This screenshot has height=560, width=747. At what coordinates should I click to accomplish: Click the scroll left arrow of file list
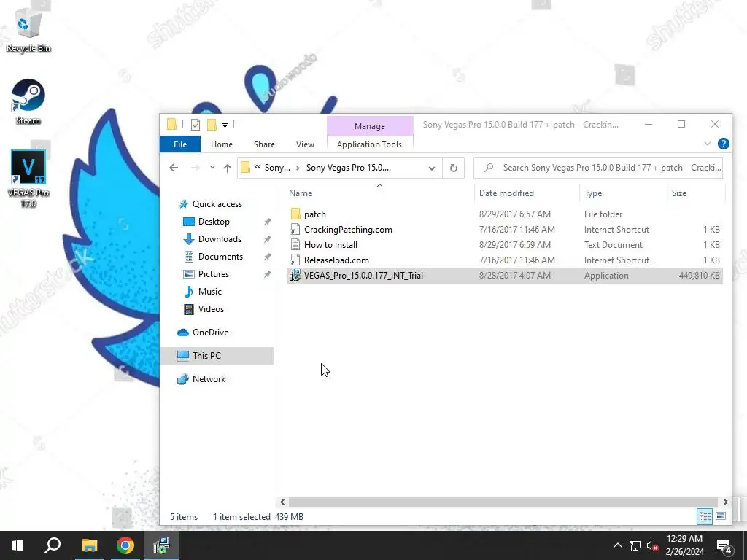282,502
